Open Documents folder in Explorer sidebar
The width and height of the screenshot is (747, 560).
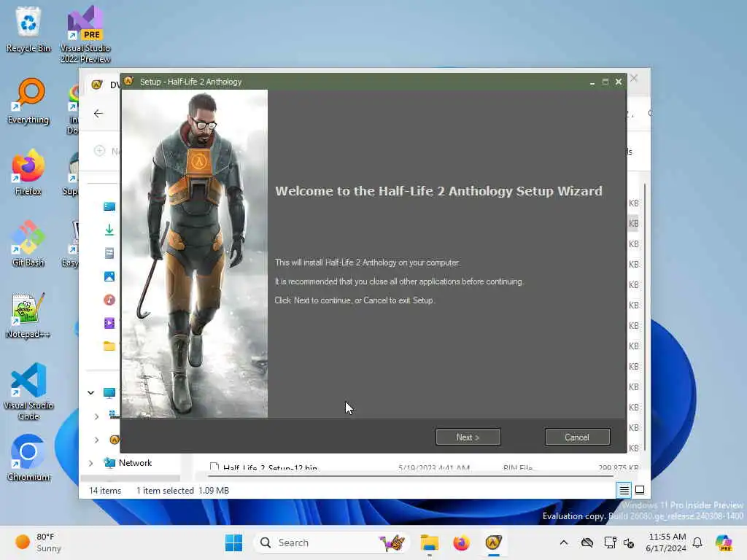[109, 253]
